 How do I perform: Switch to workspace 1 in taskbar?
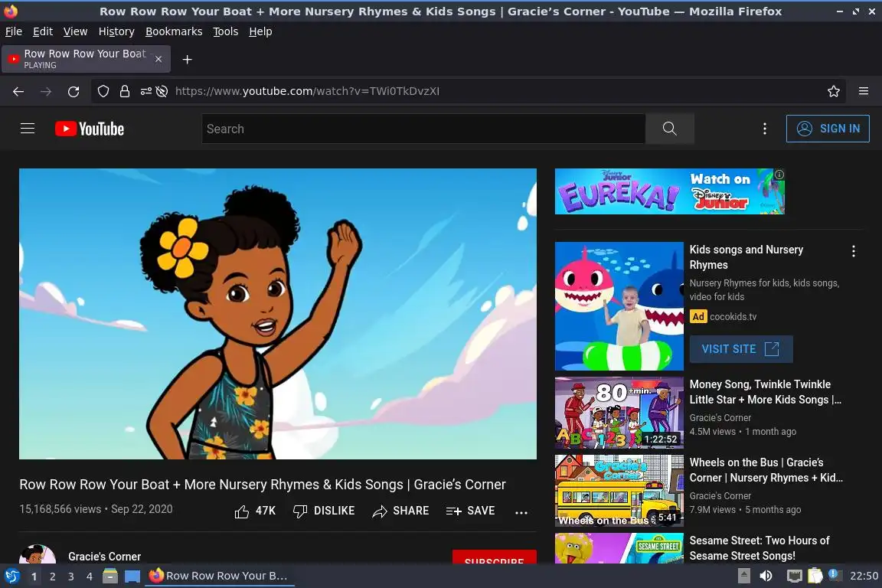pyautogui.click(x=34, y=577)
